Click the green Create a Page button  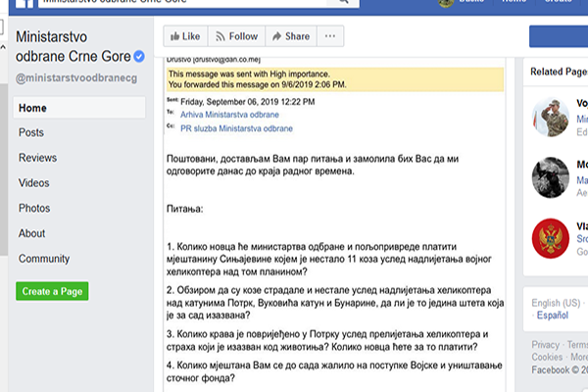pos(51,291)
